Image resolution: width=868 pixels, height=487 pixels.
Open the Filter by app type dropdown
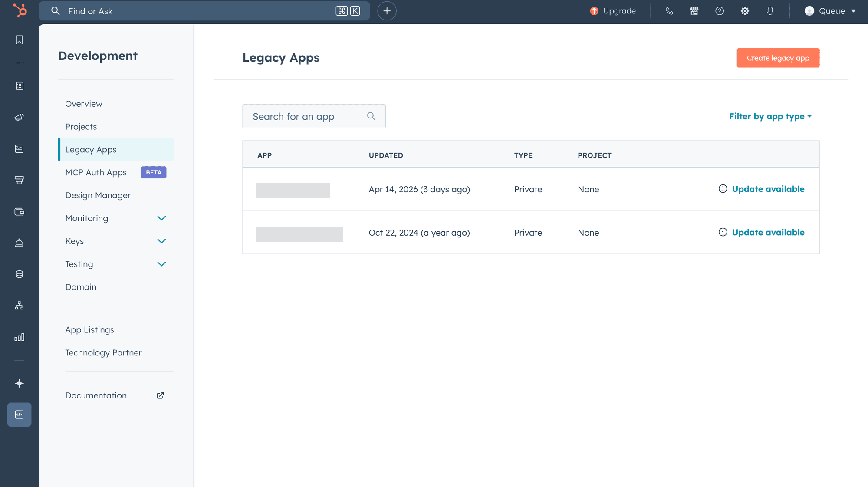click(770, 116)
